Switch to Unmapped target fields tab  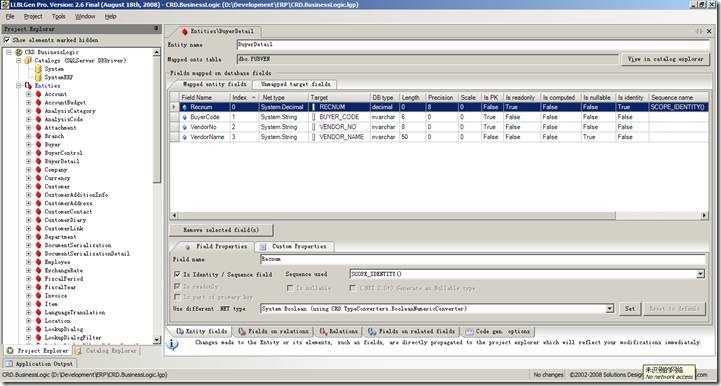click(x=296, y=85)
